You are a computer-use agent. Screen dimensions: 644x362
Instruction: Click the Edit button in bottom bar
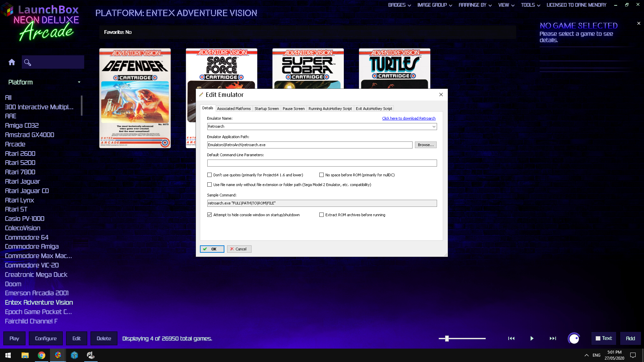(x=76, y=339)
